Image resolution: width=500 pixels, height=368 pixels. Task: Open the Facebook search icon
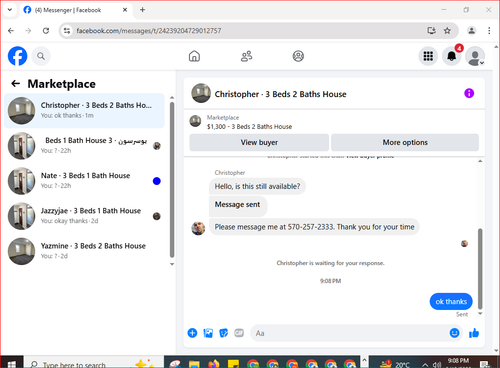click(41, 56)
